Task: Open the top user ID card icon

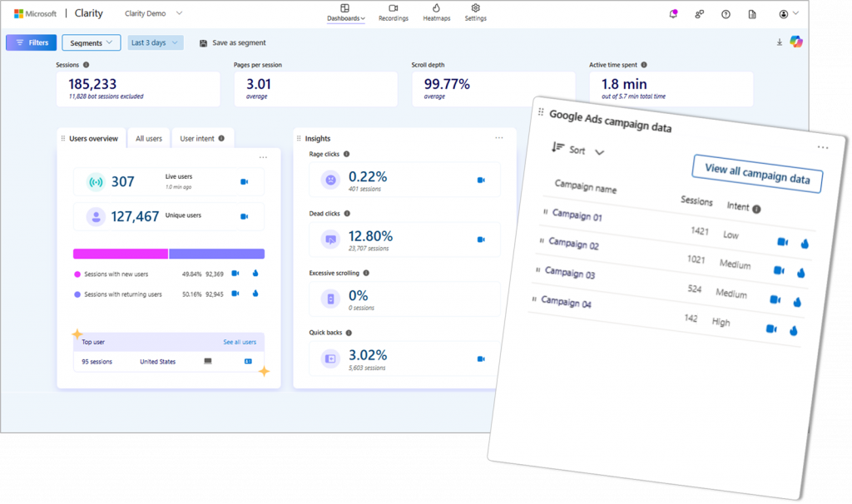Action: 248,361
